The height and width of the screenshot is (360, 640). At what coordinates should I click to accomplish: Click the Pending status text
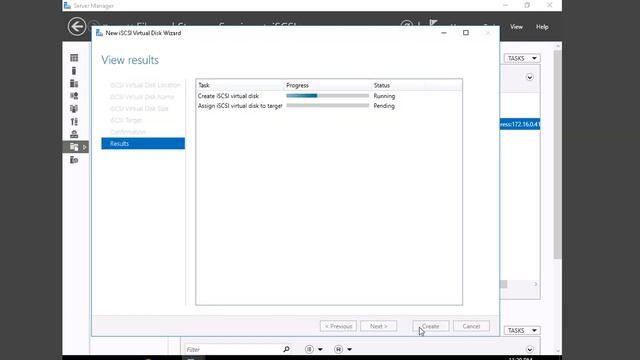pyautogui.click(x=384, y=106)
